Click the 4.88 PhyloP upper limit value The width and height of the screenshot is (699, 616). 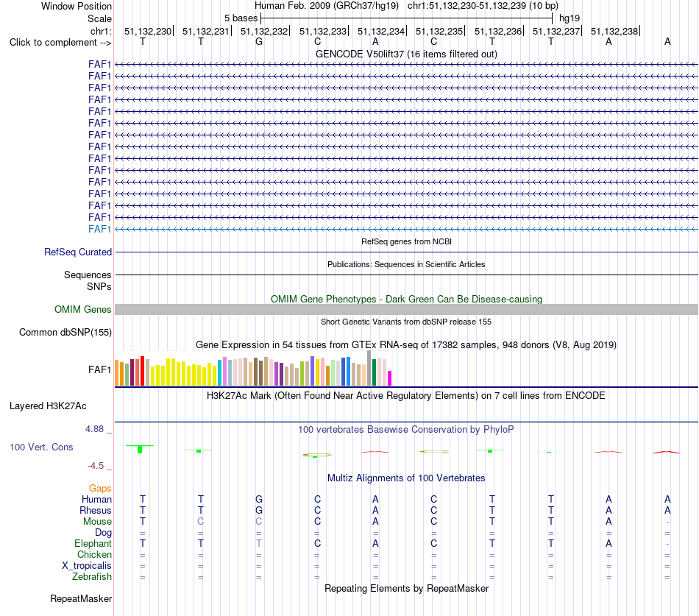(x=94, y=428)
